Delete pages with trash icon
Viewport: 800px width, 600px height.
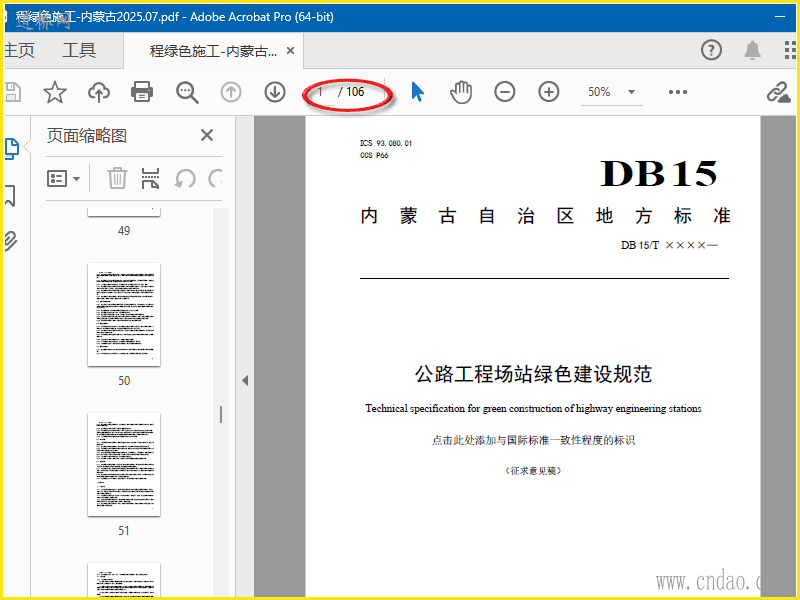[117, 178]
